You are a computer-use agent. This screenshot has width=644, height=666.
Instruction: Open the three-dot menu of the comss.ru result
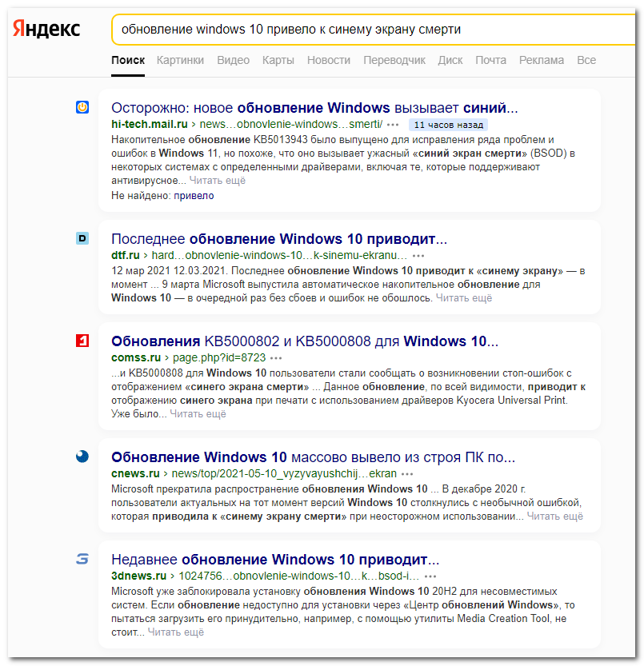click(x=276, y=358)
